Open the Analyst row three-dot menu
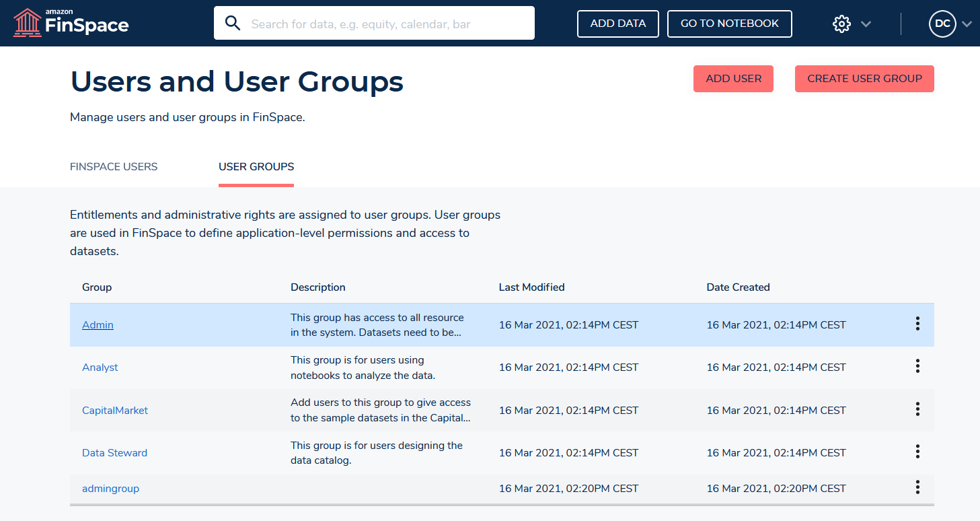Image resolution: width=980 pixels, height=521 pixels. click(917, 366)
